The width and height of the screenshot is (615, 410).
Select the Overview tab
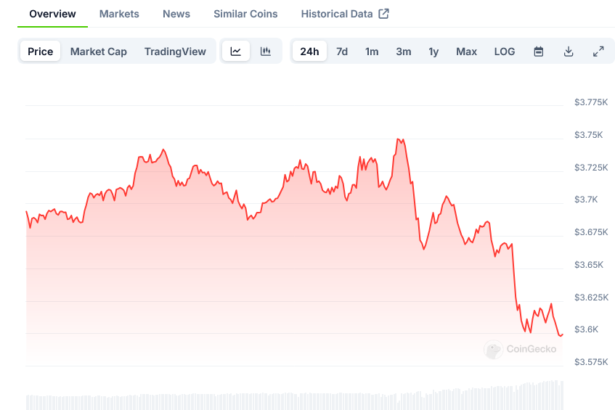52,14
